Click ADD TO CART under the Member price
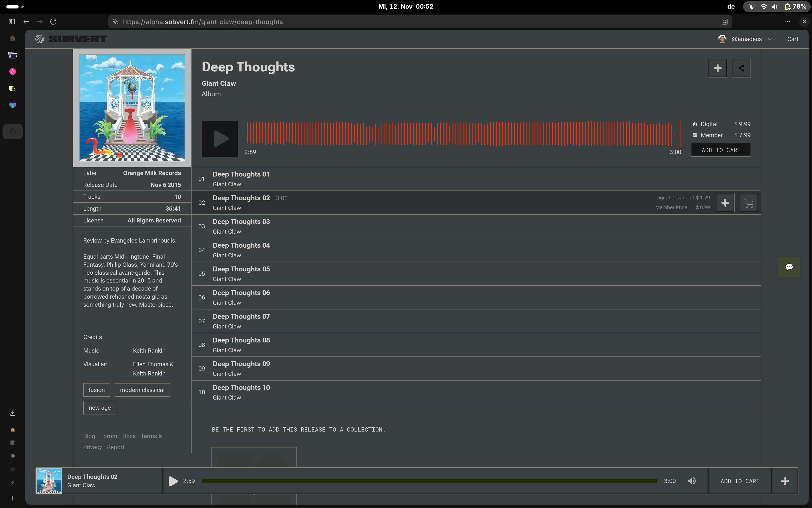 (x=721, y=150)
